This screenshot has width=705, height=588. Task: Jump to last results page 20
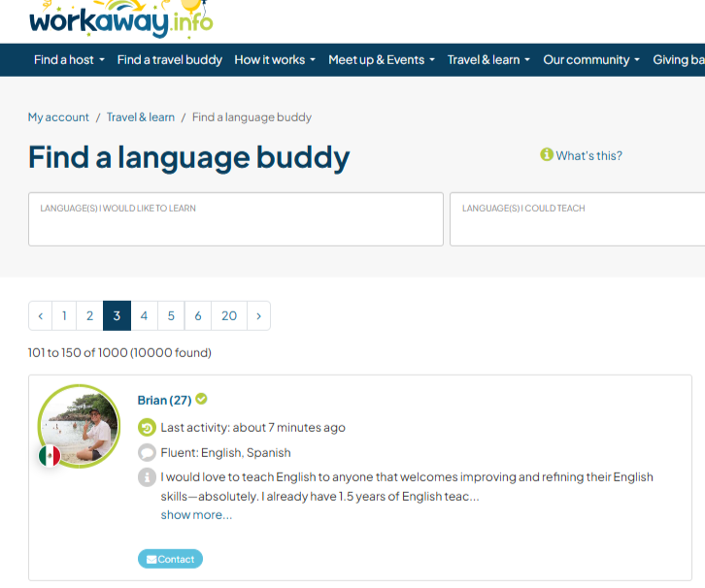coord(229,315)
